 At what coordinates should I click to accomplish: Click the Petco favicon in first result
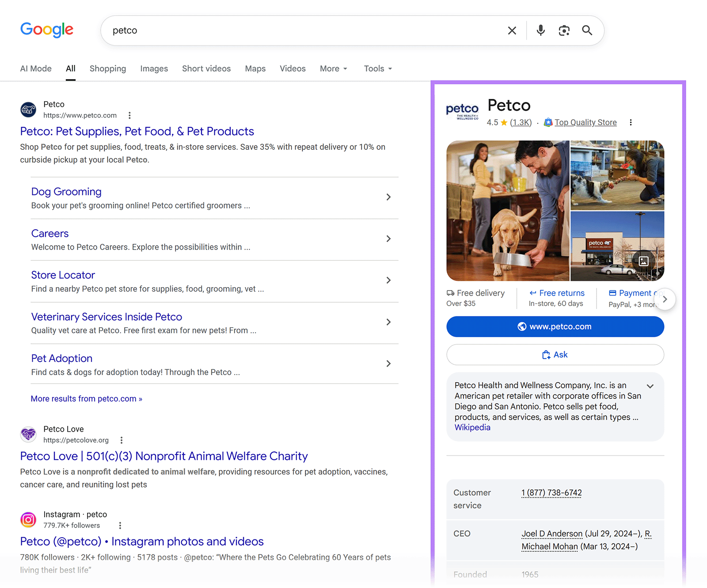point(28,110)
